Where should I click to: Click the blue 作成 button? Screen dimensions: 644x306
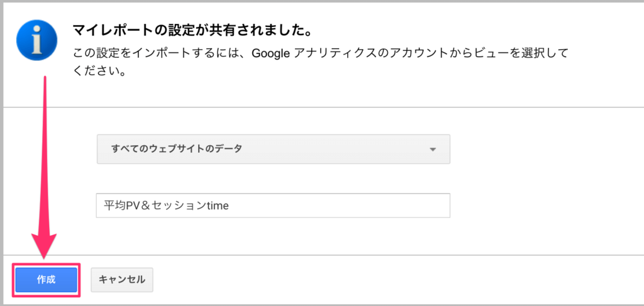point(47,280)
